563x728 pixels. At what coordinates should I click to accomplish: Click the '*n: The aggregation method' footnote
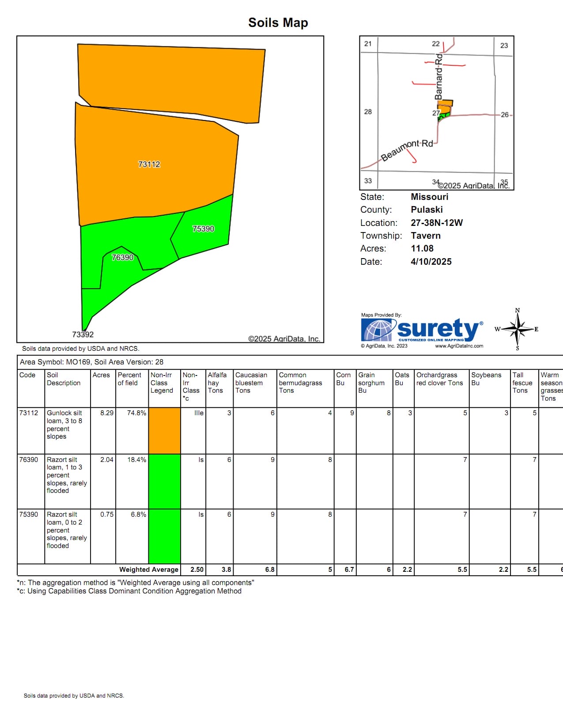pyautogui.click(x=136, y=582)
